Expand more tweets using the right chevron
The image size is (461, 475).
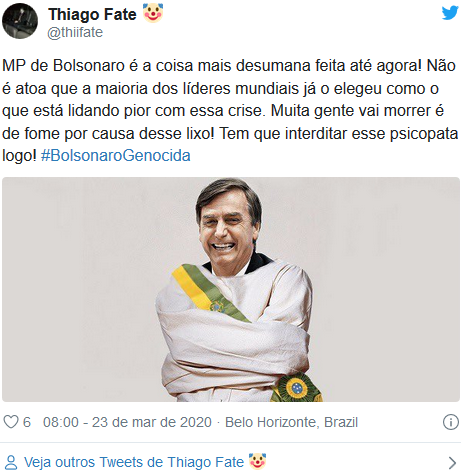452,463
